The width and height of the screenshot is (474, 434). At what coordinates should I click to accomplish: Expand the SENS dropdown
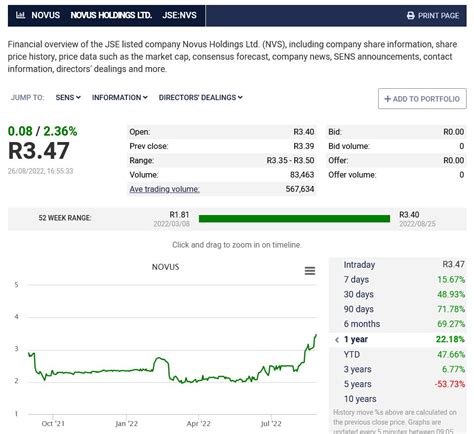(68, 97)
